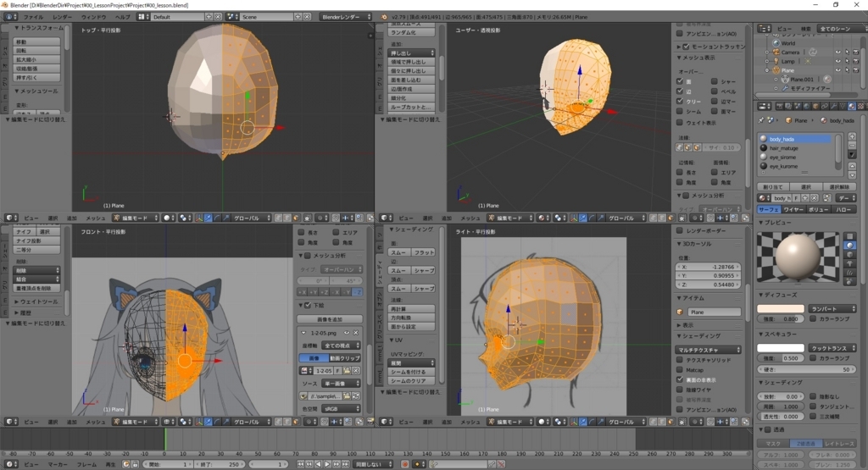Jump to the timeline start frame
Image resolution: width=868 pixels, height=470 pixels.
point(301,464)
